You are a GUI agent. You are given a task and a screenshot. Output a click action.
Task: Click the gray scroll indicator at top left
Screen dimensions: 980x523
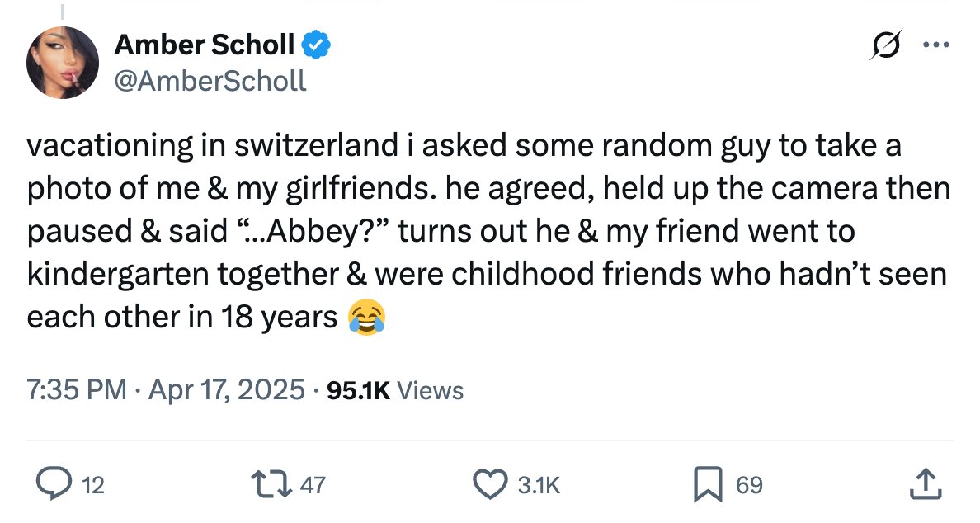(63, 10)
